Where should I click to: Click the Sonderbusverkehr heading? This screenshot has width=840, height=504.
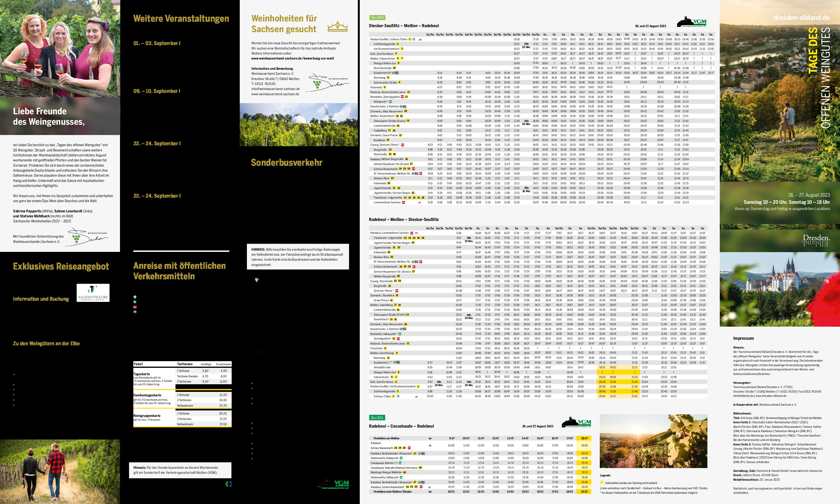tap(286, 163)
